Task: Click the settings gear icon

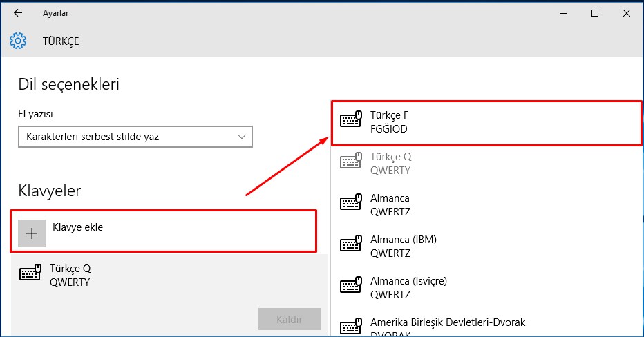Action: click(18, 41)
